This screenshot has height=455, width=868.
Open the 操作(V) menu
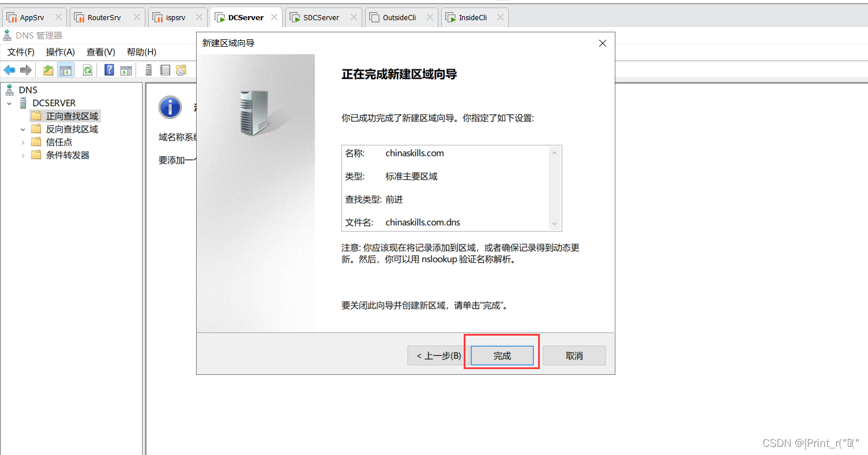click(60, 52)
